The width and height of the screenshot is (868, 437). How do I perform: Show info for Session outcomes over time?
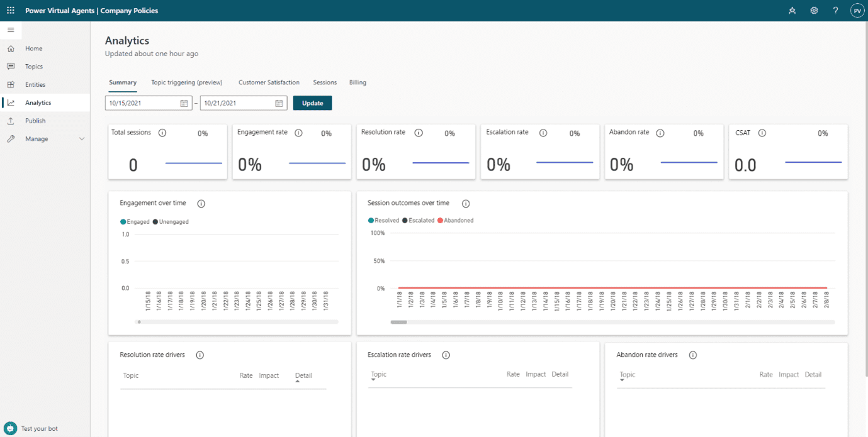tap(466, 204)
